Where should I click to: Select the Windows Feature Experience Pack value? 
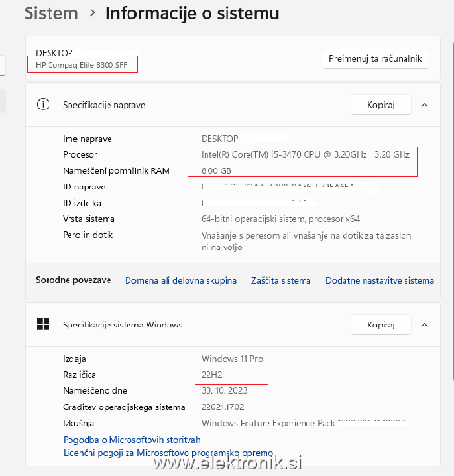point(268,423)
